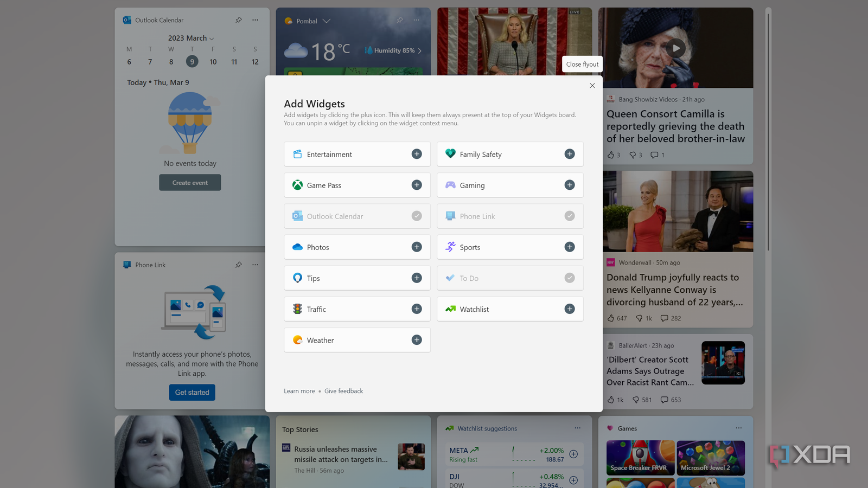
Task: Open the Donald Trump Kellyanne Conway article
Action: tap(675, 290)
